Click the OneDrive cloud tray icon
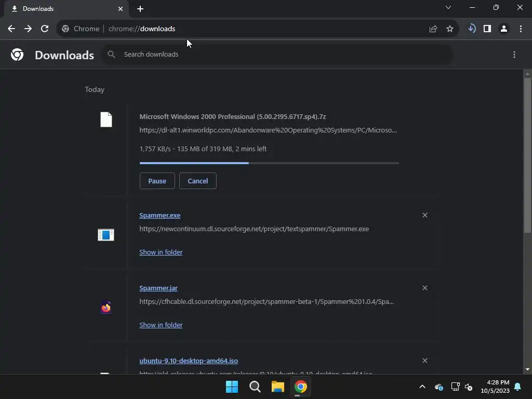 coord(438,387)
